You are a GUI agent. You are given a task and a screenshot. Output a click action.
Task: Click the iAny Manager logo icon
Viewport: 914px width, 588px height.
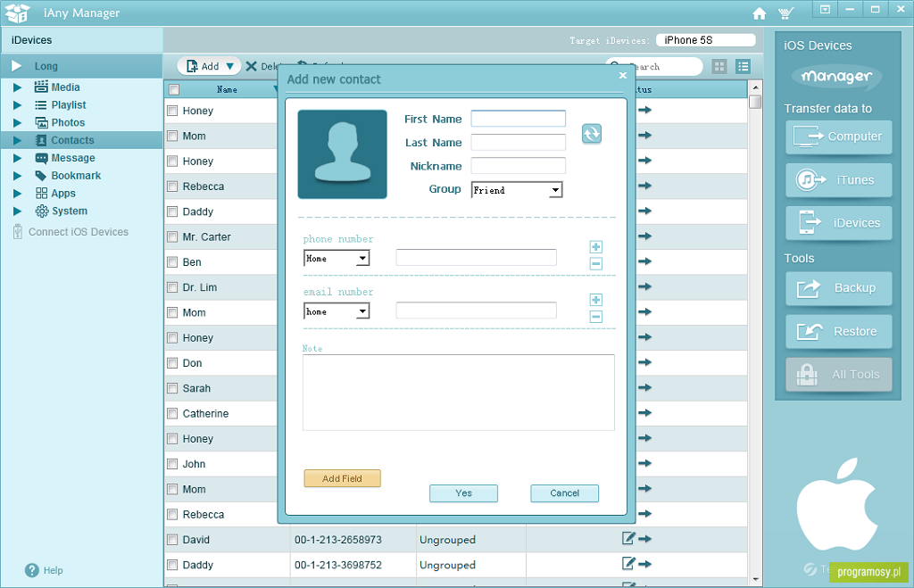pyautogui.click(x=17, y=12)
